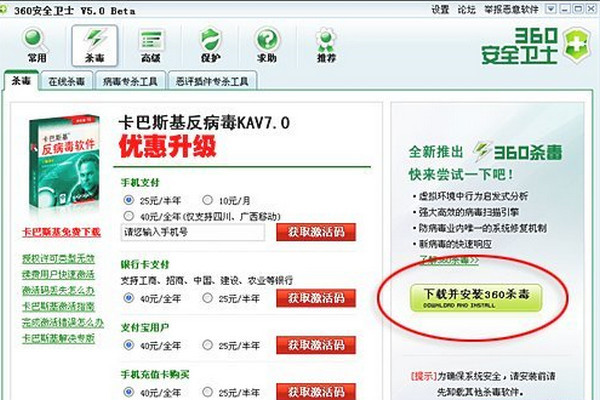Viewport: 600px width, 400px height.
Task: Click the 强大高效的病毒扫描引擎 bullet
Action: [469, 212]
